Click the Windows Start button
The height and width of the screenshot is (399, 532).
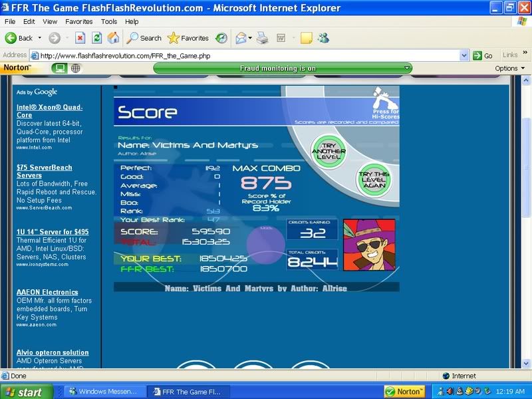[x=23, y=392]
